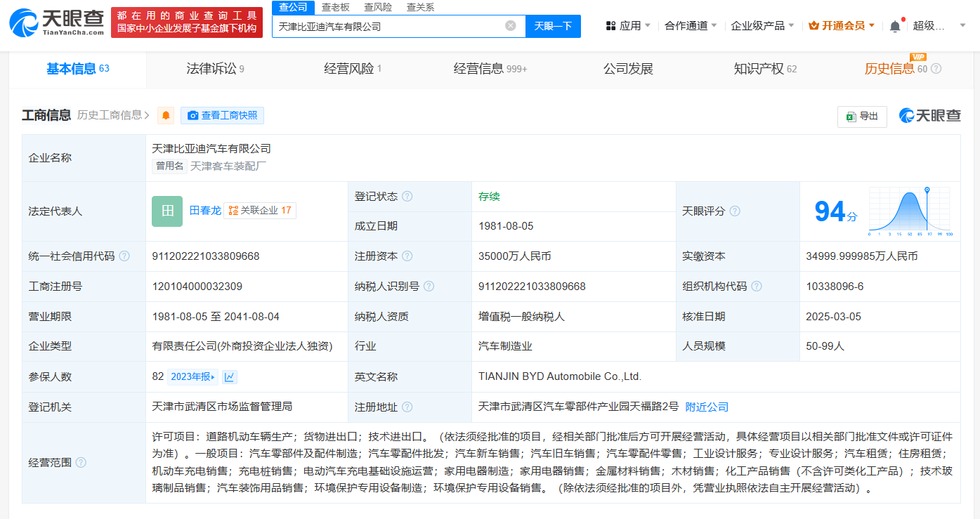Open the 2023年报 year selector
Viewport: 980px width, 519px height.
(x=193, y=377)
